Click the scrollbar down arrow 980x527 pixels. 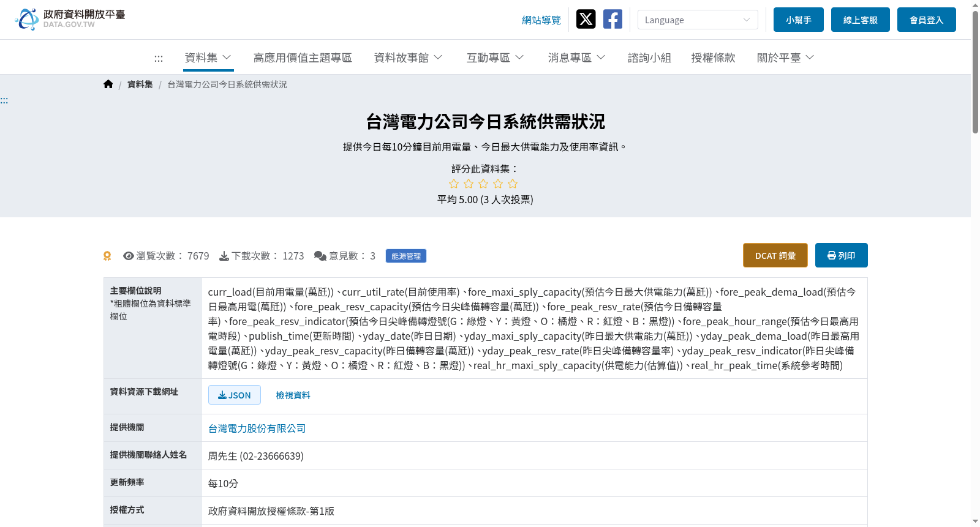coord(975,521)
